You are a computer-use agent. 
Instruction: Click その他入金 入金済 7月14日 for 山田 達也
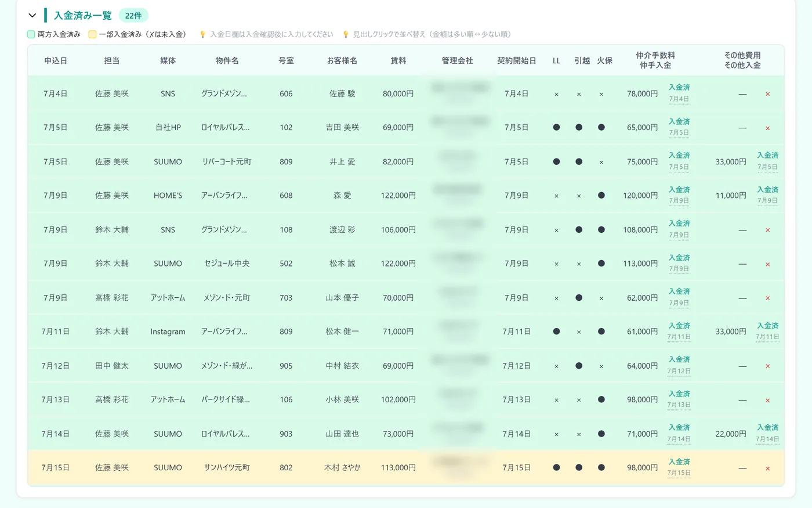(767, 433)
